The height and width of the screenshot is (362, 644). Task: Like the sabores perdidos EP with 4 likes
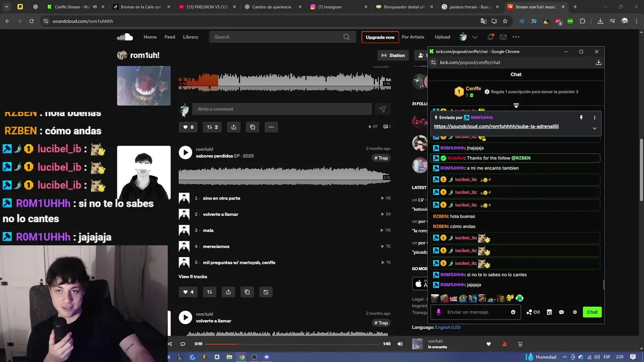(188, 292)
